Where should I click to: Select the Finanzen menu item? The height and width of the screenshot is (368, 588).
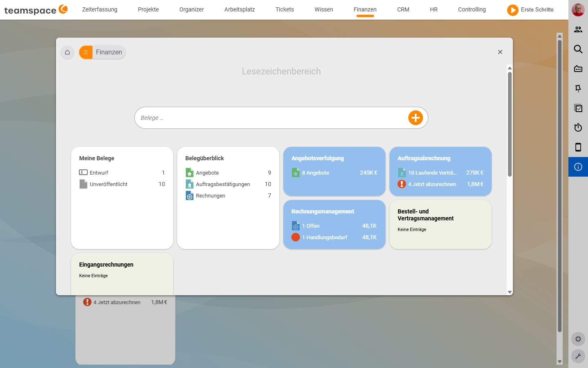coord(365,9)
